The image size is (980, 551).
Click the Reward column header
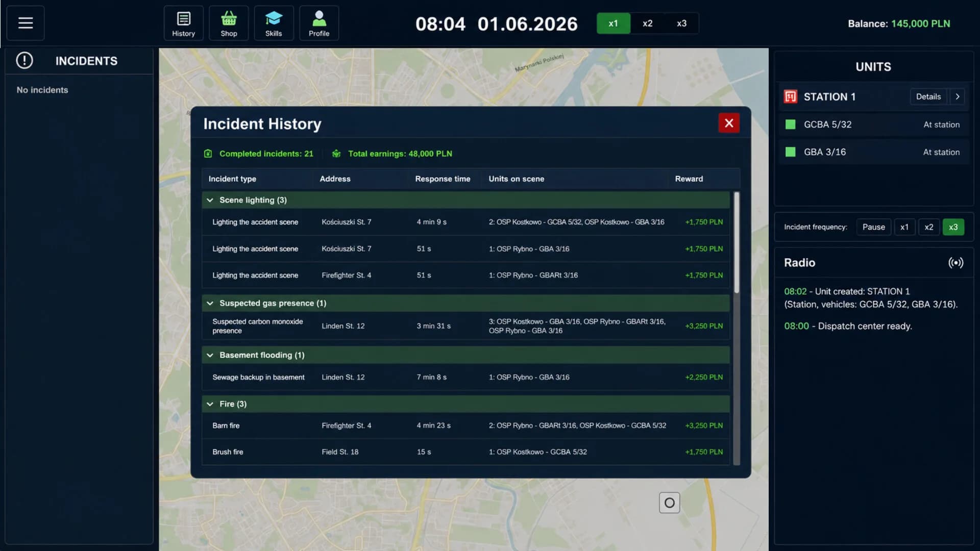[689, 179]
